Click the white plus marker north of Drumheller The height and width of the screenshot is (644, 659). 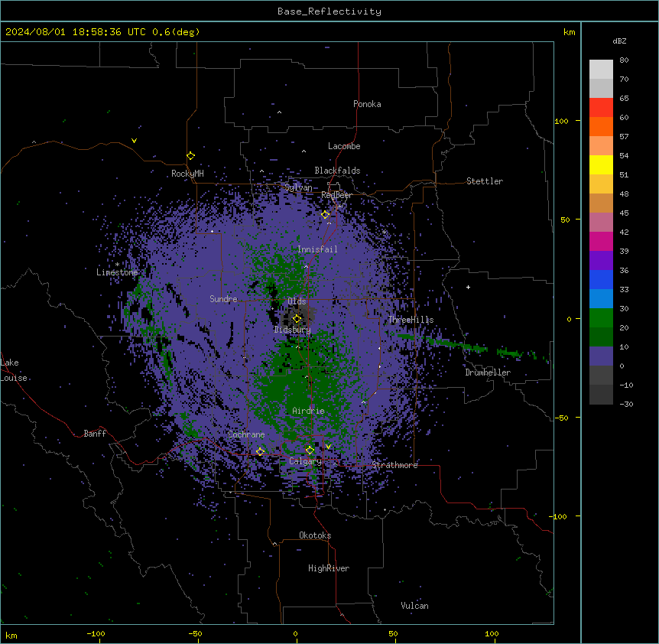[468, 287]
